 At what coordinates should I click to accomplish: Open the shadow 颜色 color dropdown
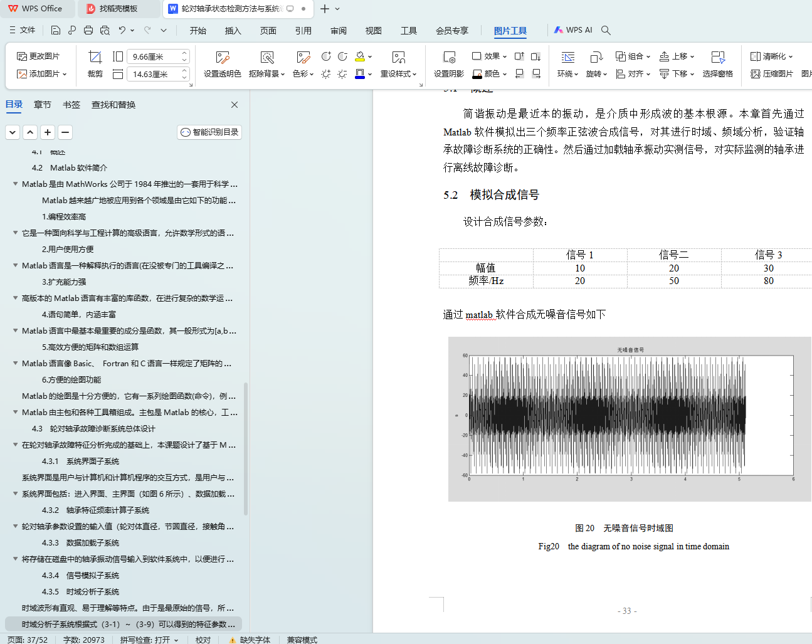click(x=490, y=74)
